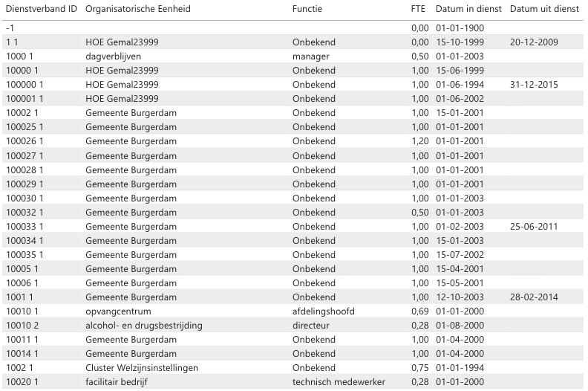The width and height of the screenshot is (588, 391).
Task: Select Dienstverband ID 100033 1
Action: [24, 226]
